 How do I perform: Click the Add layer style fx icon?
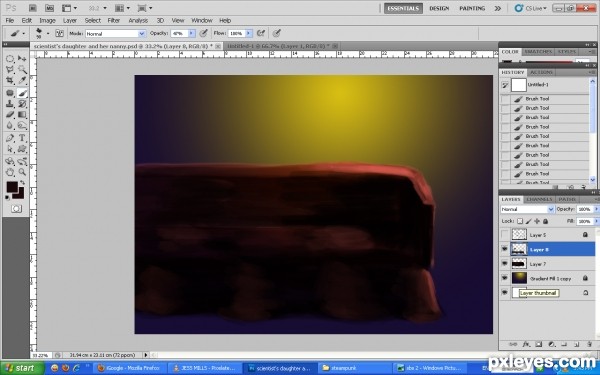[x=526, y=344]
